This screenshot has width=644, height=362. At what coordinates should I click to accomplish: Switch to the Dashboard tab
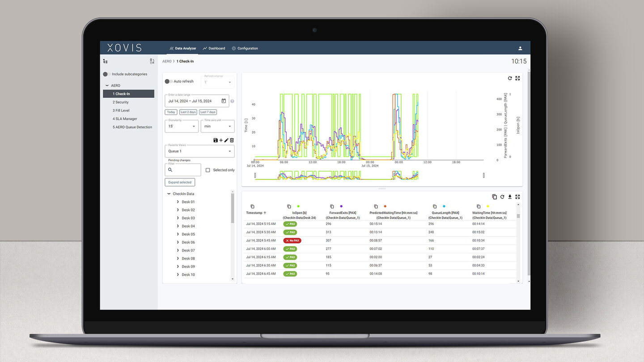pos(214,48)
